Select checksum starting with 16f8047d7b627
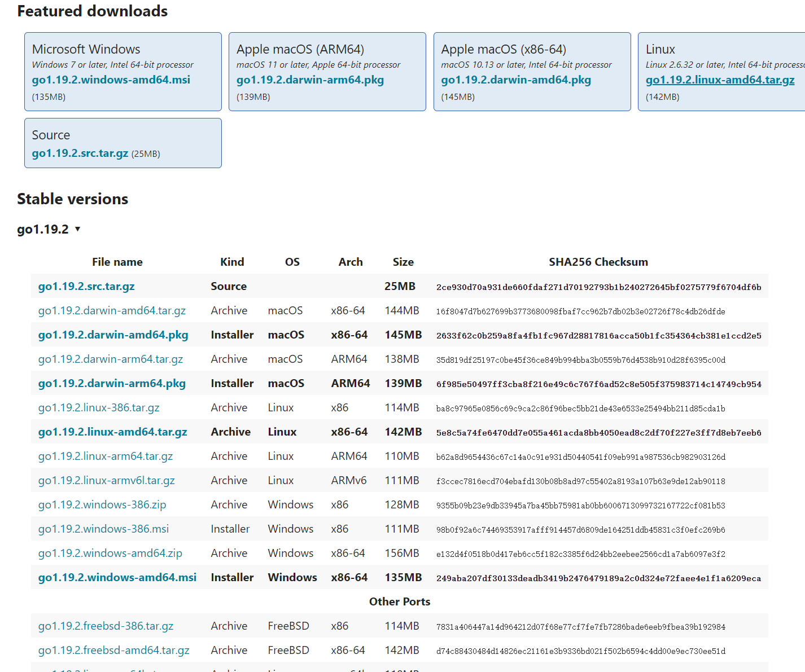The image size is (805, 672). [580, 311]
